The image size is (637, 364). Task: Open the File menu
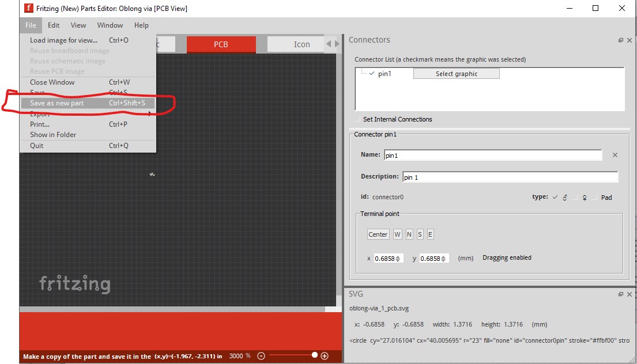coord(31,25)
